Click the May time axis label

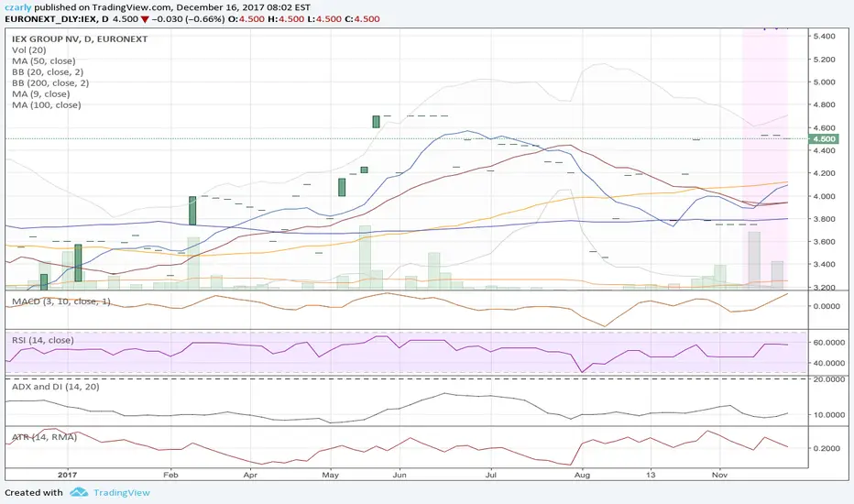pos(330,475)
